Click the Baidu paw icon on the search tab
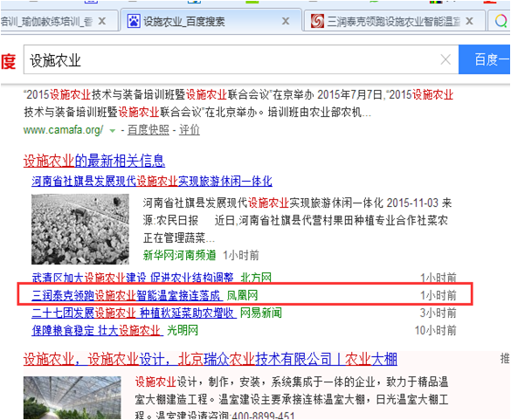Image resolution: width=511 pixels, height=420 pixels. click(x=134, y=21)
